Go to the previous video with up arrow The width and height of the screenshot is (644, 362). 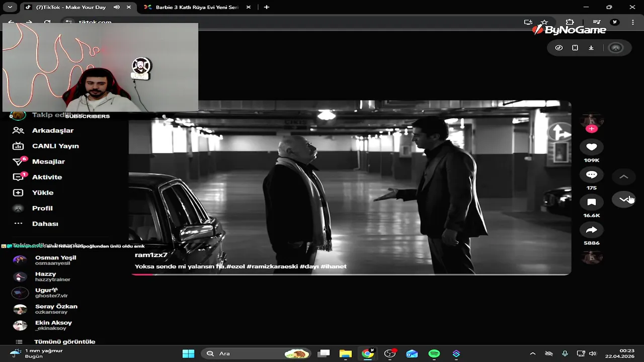(624, 176)
